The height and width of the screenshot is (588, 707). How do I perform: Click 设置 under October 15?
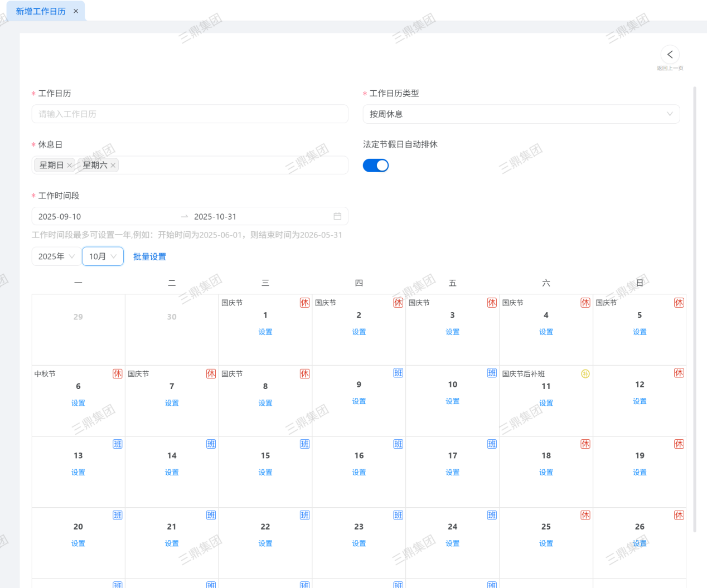265,473
